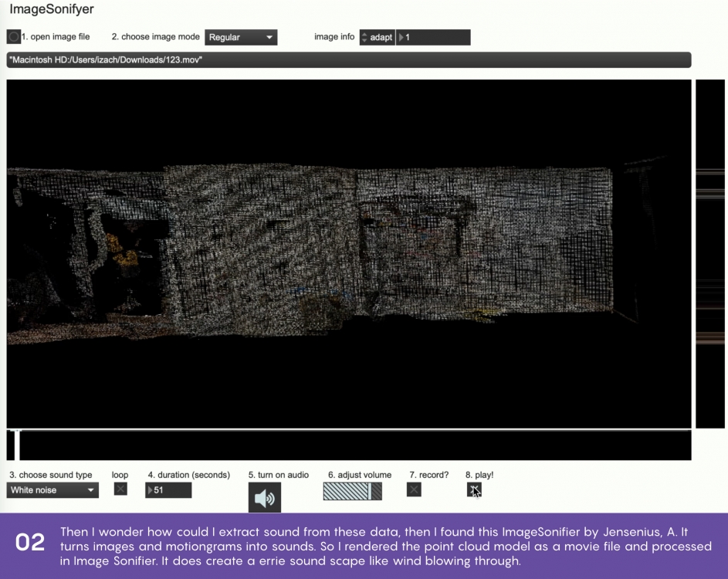Click the open image file round button

click(14, 37)
